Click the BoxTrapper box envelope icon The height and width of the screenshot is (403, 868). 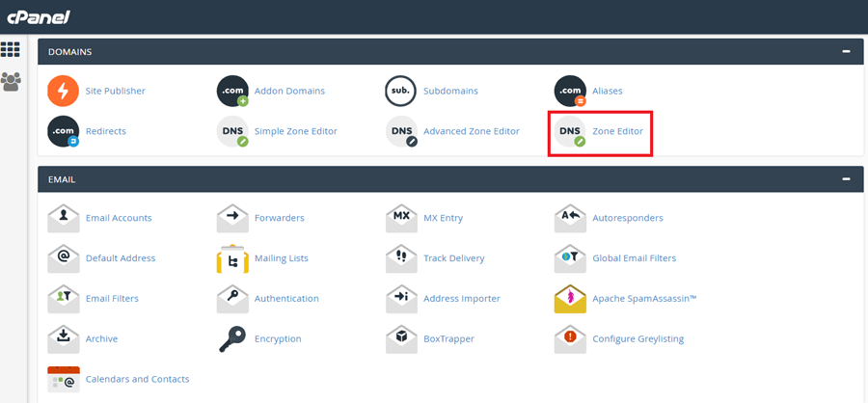pyautogui.click(x=401, y=338)
